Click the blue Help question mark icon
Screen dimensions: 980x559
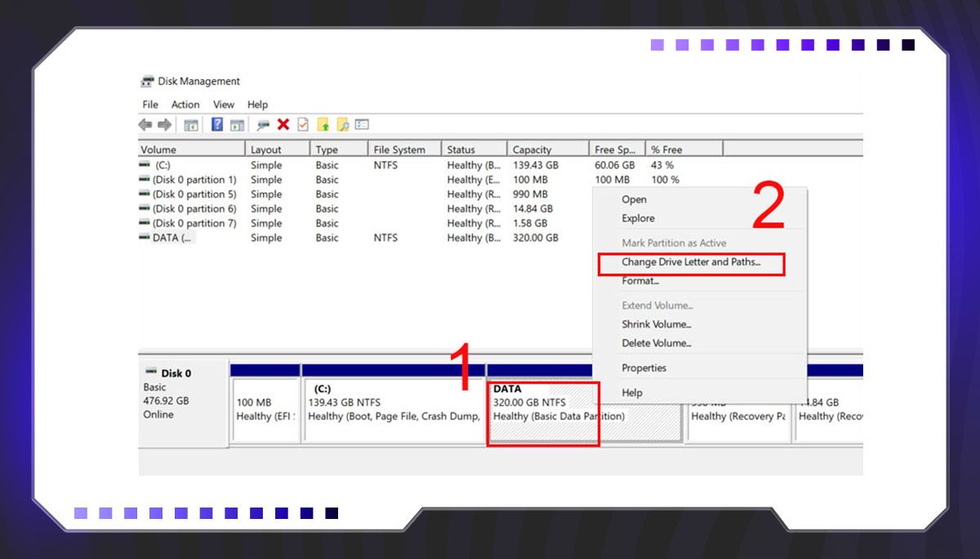(217, 125)
